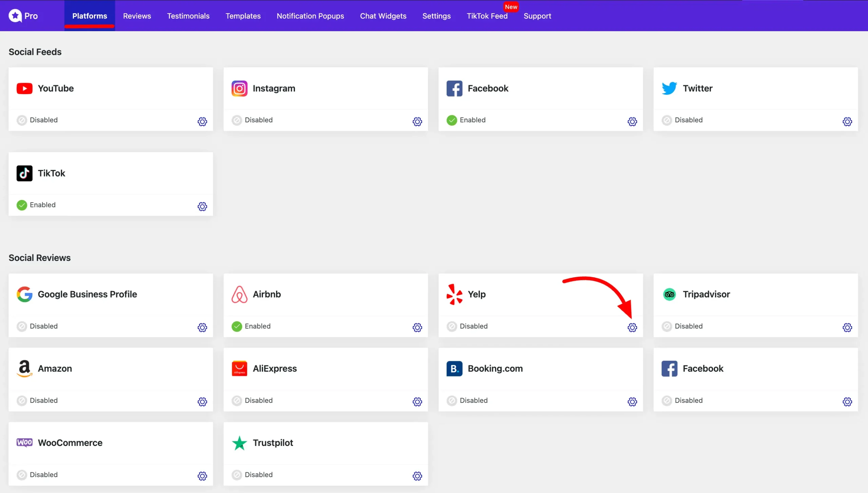Click the Booking.com platform name
Image resolution: width=868 pixels, height=493 pixels.
pos(495,368)
